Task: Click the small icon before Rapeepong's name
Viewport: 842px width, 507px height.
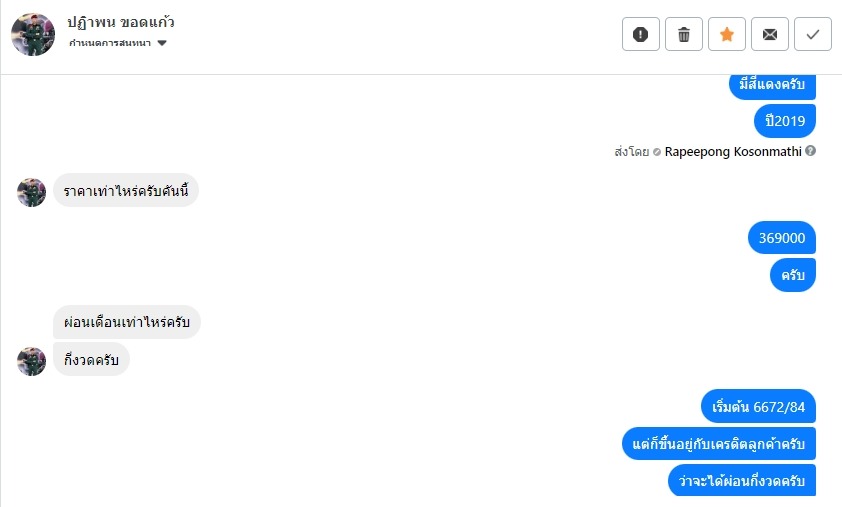Action: [657, 152]
